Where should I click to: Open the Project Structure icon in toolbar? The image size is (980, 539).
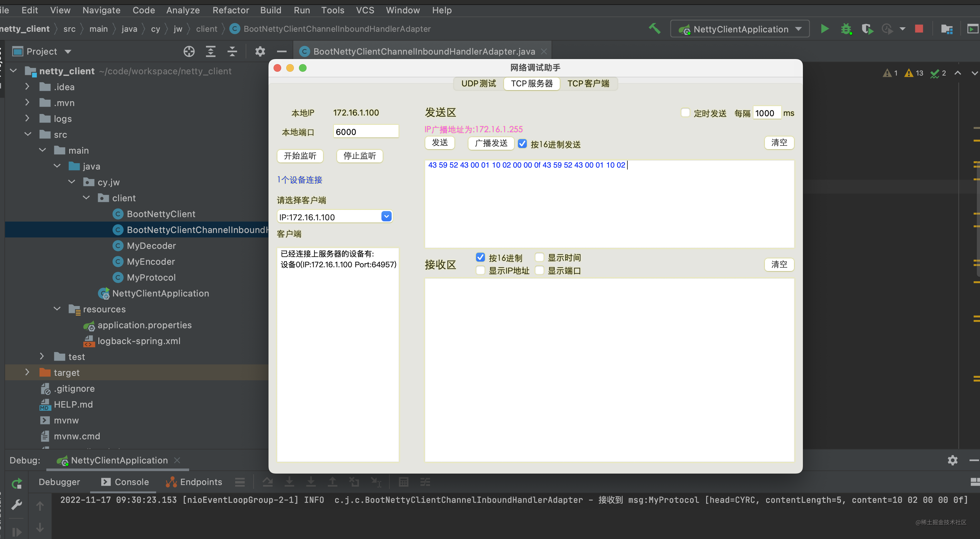[x=947, y=29]
